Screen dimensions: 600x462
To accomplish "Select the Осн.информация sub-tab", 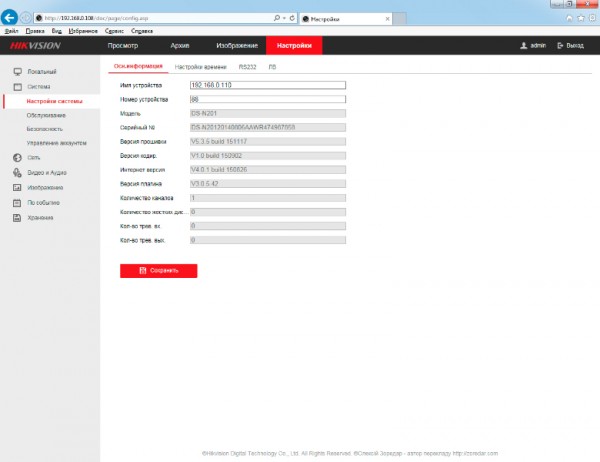I will tap(138, 66).
